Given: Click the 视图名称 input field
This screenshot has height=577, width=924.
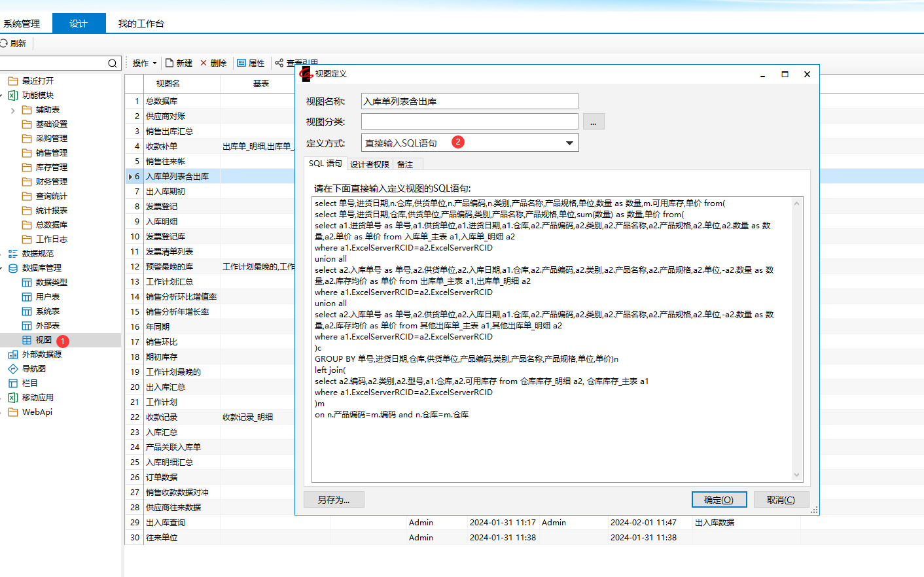Looking at the screenshot, I should 469,101.
